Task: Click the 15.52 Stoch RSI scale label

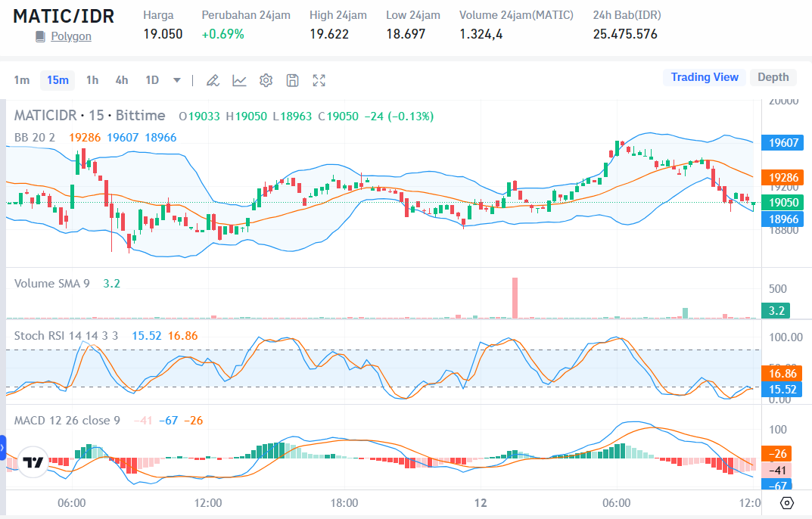Action: [x=782, y=389]
